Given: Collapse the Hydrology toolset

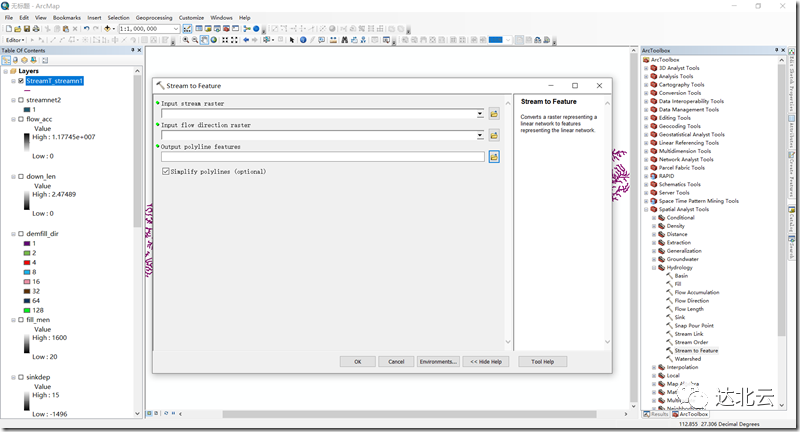Looking at the screenshot, I should click(654, 267).
